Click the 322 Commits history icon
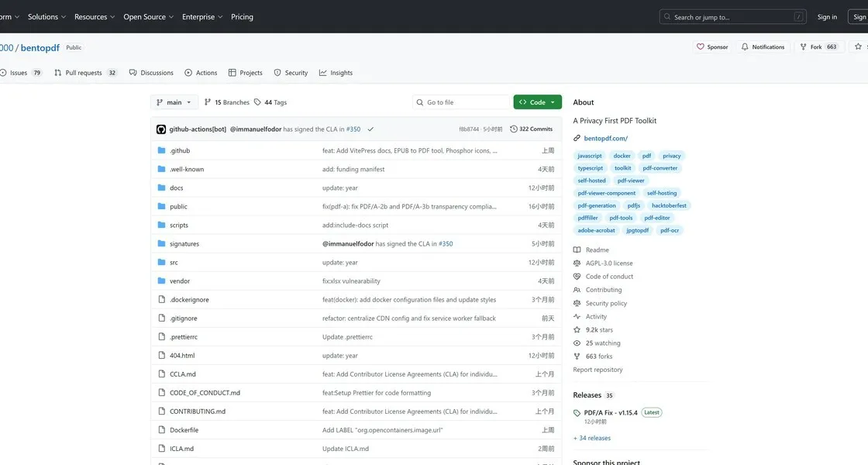 [x=513, y=129]
